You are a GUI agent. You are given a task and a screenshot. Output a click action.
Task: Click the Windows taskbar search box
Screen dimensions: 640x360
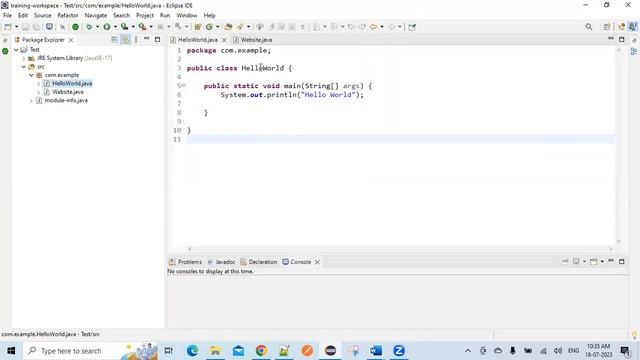click(90, 351)
